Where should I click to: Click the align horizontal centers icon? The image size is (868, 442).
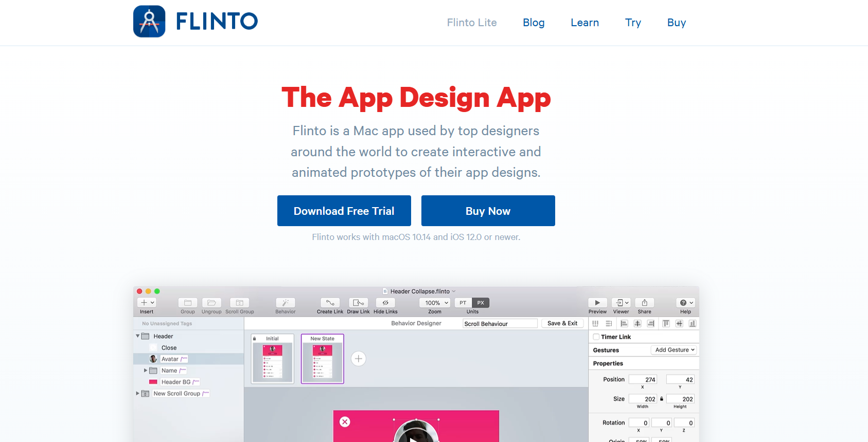[x=637, y=323]
